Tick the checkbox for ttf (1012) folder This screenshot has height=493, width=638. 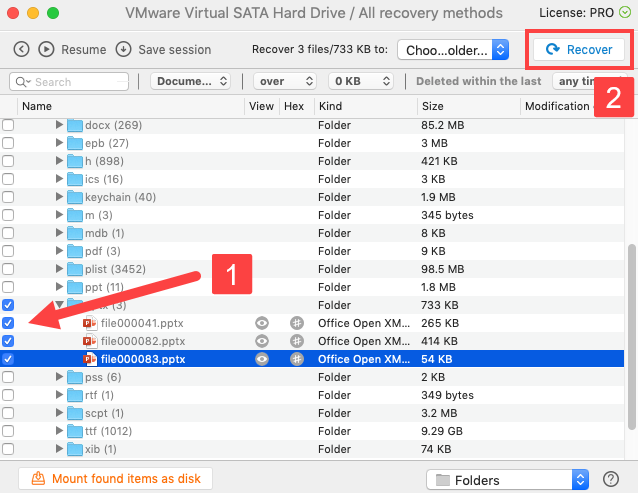tap(9, 431)
